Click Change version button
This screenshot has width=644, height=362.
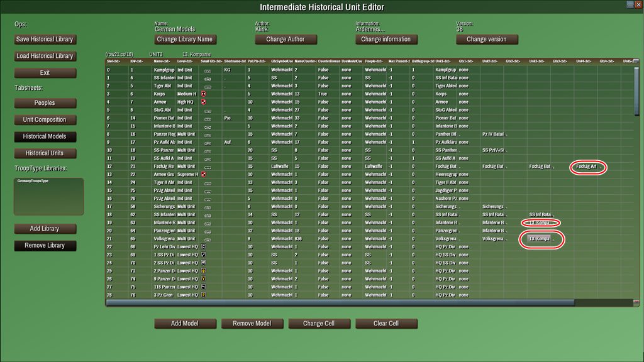487,40
